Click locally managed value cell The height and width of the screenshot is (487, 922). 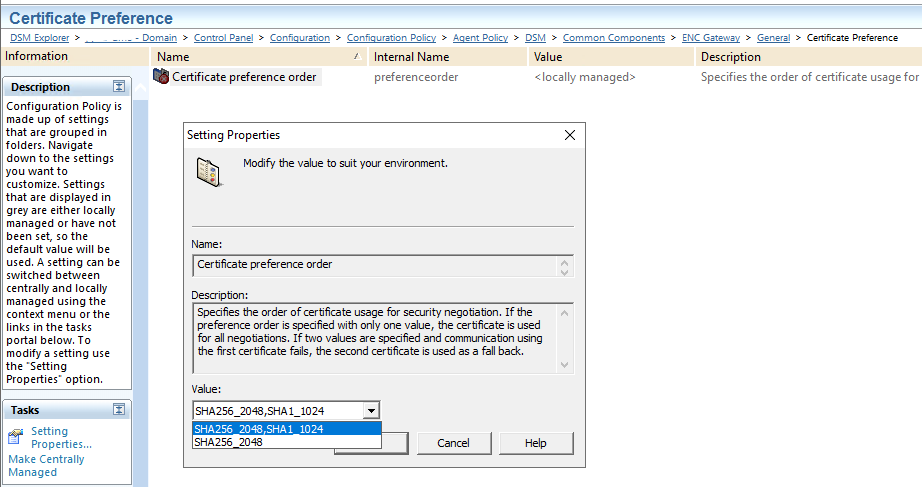pos(584,77)
